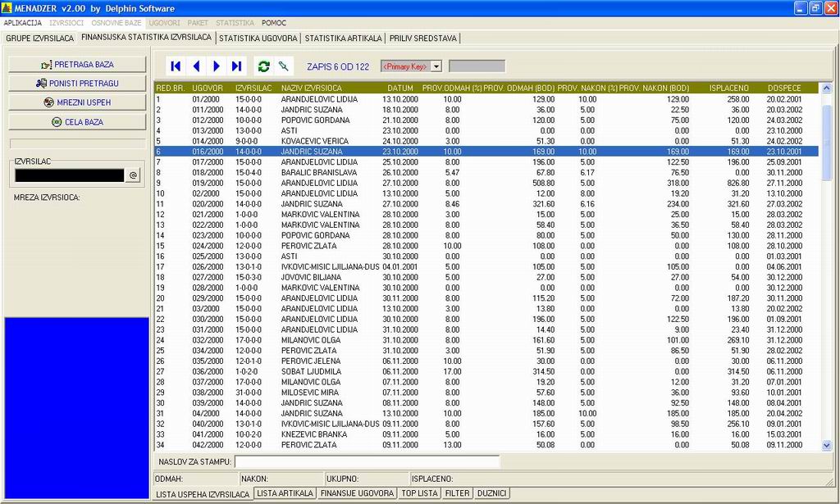The image size is (840, 504).
Task: Select row BARALIC BRANISLAVA
Action: pyautogui.click(x=486, y=173)
